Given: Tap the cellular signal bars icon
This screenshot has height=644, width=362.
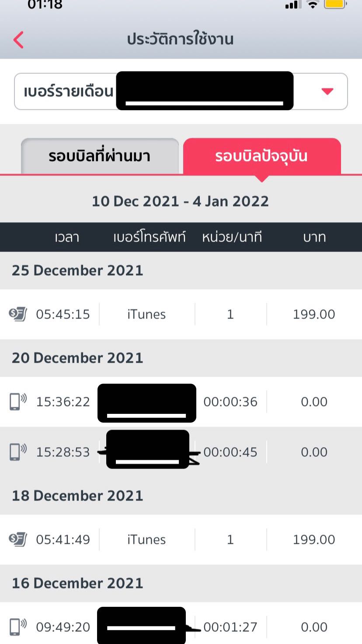Looking at the screenshot, I should [292, 5].
